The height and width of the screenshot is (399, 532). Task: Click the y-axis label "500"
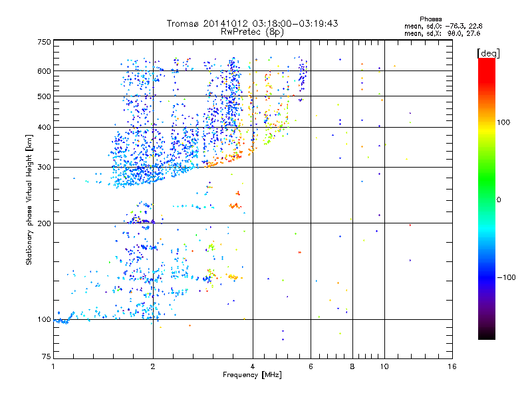click(x=44, y=96)
